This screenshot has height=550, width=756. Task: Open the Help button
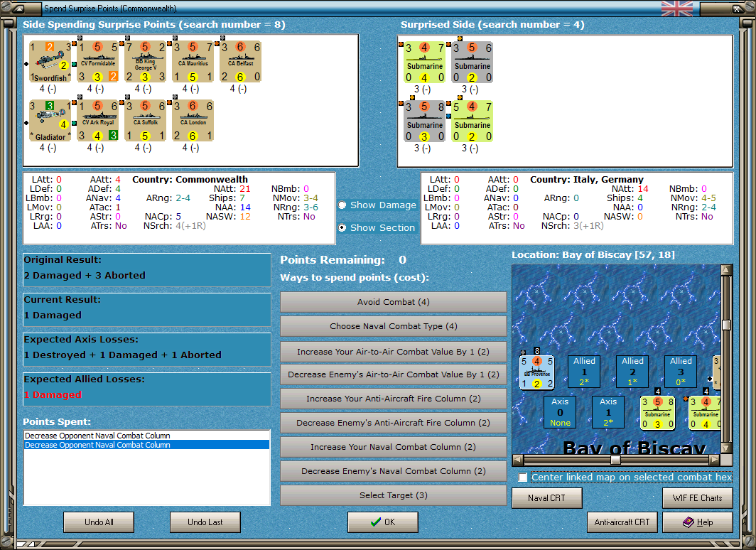click(x=698, y=522)
